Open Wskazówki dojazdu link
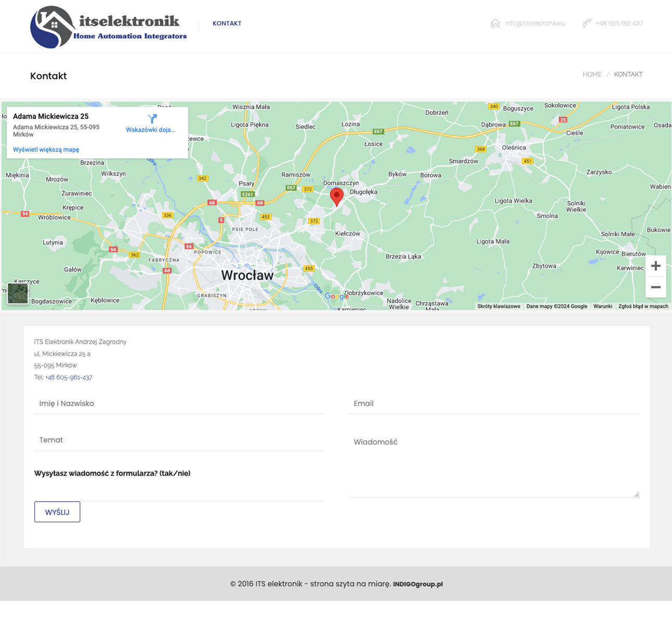Viewport: 672px width, 627px height. 150,130
